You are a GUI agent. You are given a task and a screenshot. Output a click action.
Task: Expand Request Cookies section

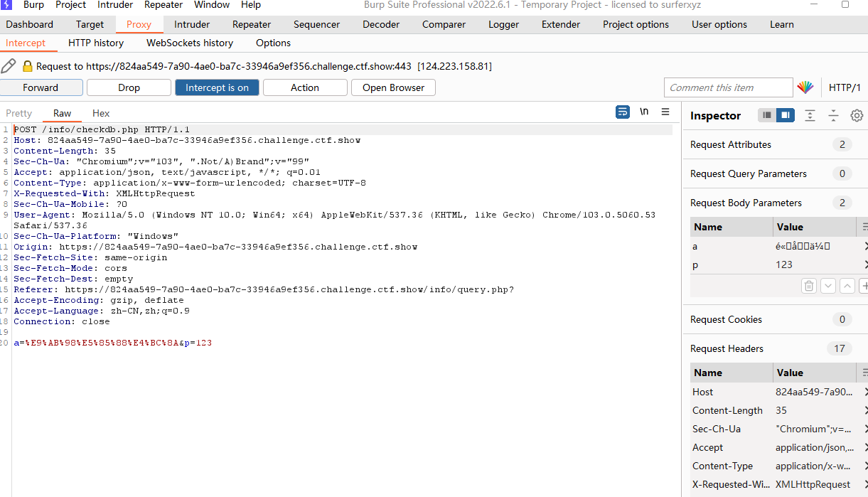click(776, 319)
